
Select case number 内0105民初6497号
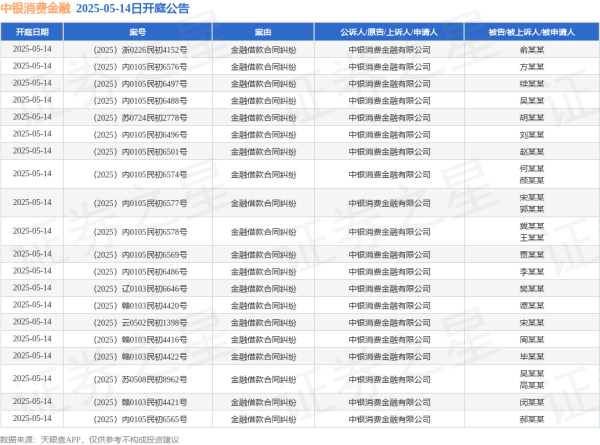(155, 84)
